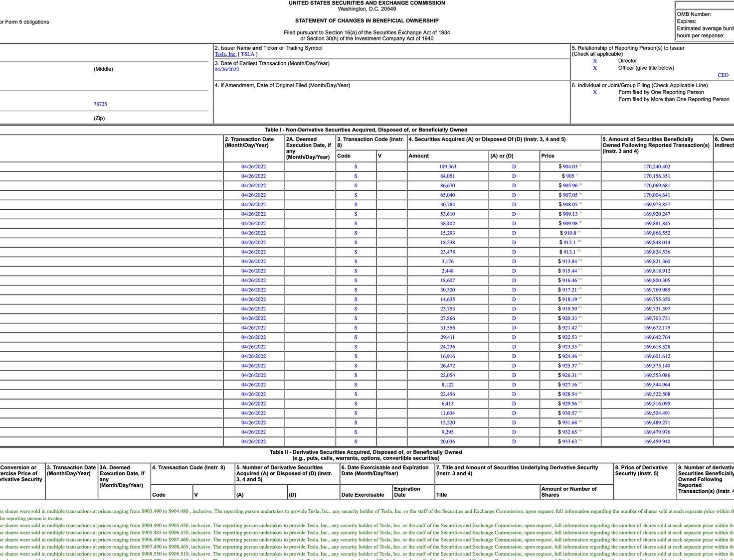734x560 pixels.
Task: Select the amount 65,040
Action: 448,195
